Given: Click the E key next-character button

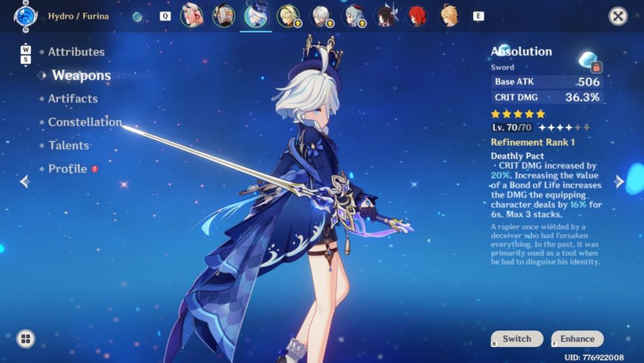Looking at the screenshot, I should [x=478, y=16].
